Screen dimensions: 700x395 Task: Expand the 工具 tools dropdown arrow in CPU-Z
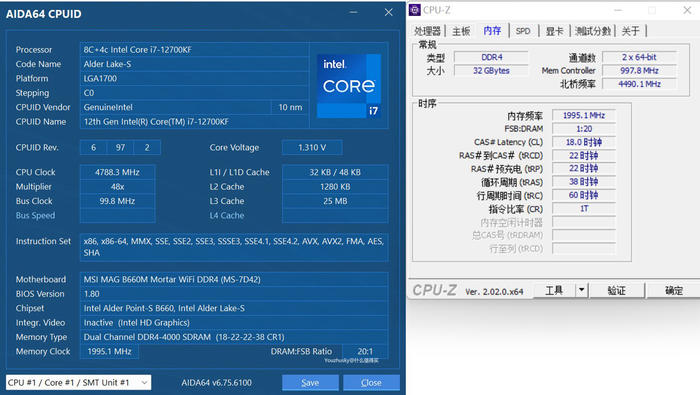(x=581, y=290)
